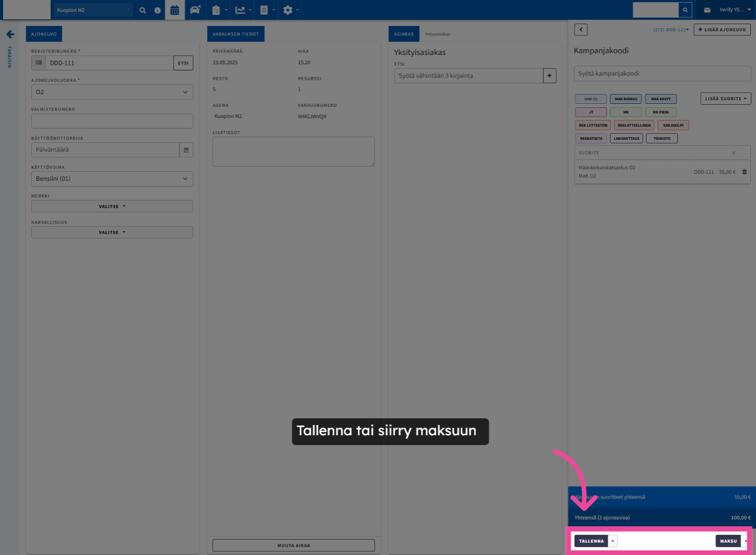Focus the Syötä kampanjakoodi field
The height and width of the screenshot is (555, 756).
click(x=662, y=73)
